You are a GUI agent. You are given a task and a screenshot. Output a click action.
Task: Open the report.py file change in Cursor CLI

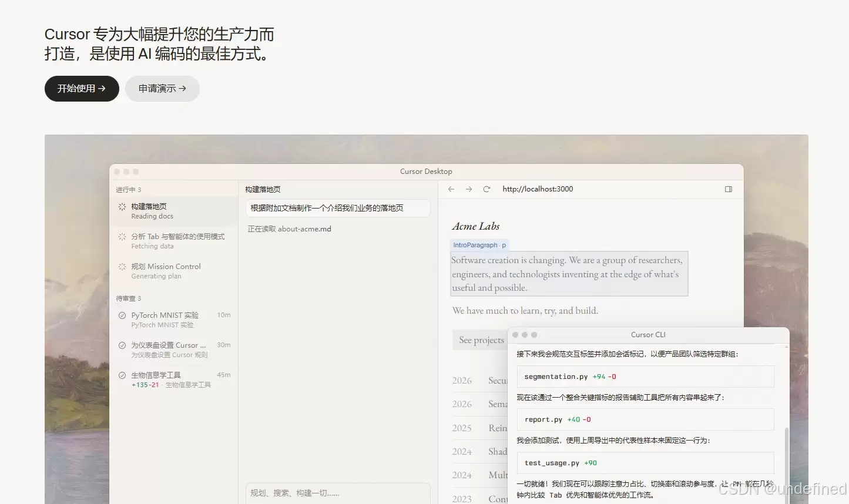pyautogui.click(x=645, y=419)
